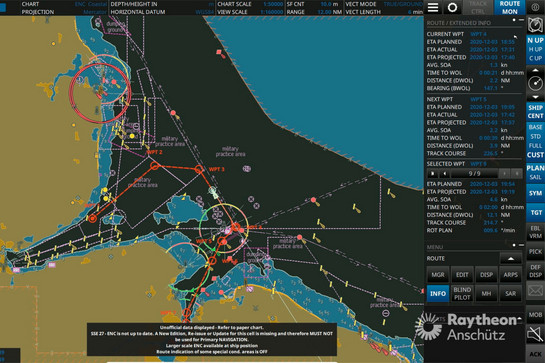Minimize the ROUTE / EXTENDED INFO panel
545x363 pixels.
point(521,20)
